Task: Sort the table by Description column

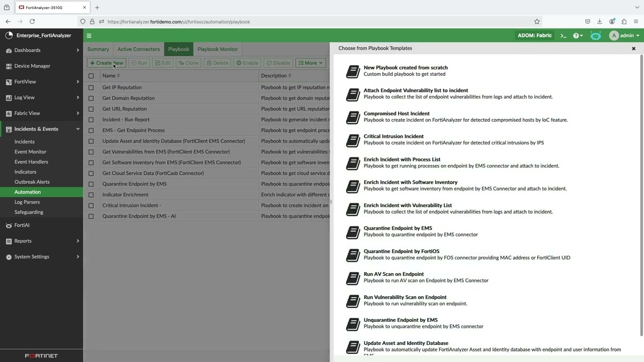Action: tap(276, 76)
